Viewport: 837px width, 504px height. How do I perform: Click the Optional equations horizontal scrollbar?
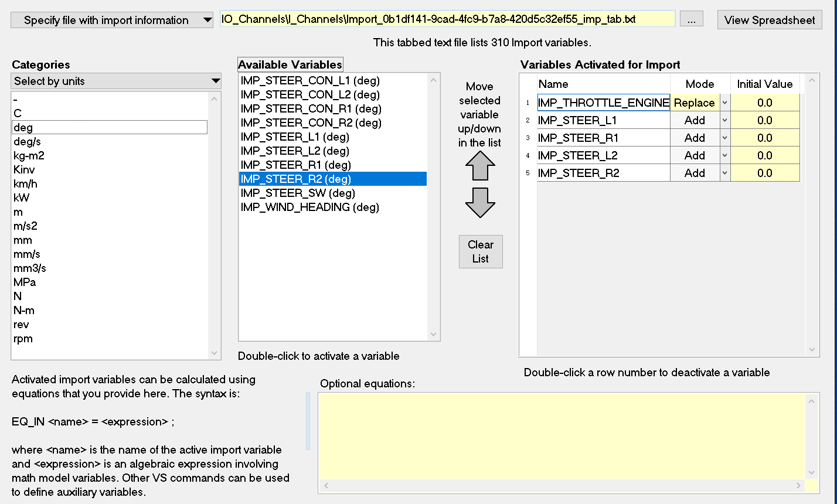[x=562, y=486]
